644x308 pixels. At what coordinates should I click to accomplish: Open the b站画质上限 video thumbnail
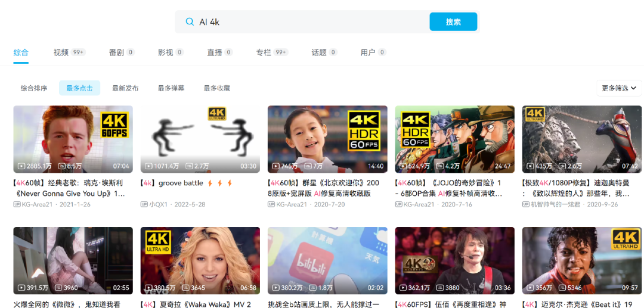coord(327,260)
